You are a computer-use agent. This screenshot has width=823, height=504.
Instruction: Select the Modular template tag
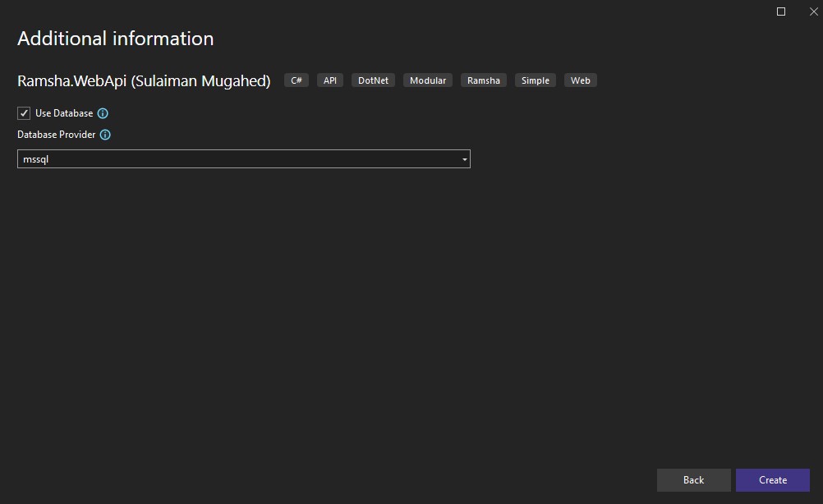click(427, 80)
